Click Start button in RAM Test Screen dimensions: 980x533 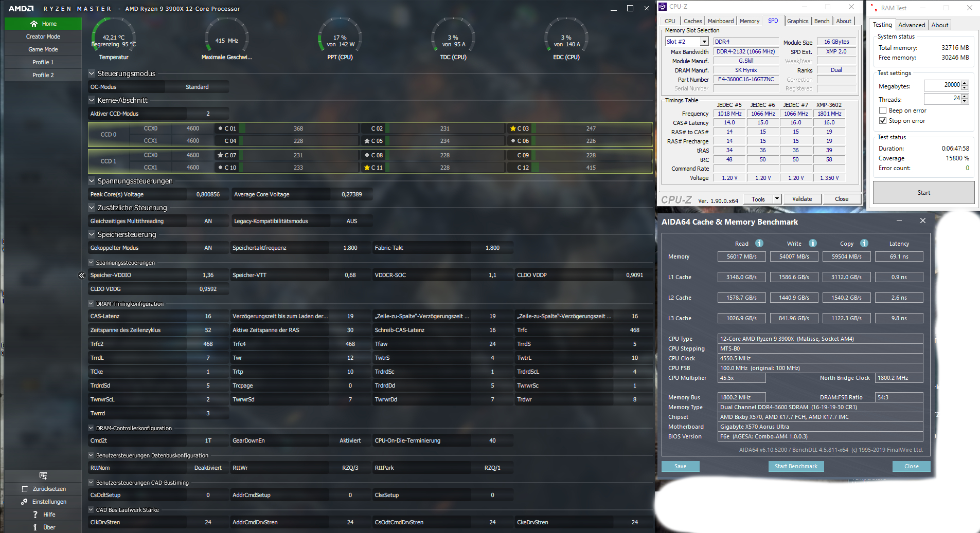click(923, 193)
